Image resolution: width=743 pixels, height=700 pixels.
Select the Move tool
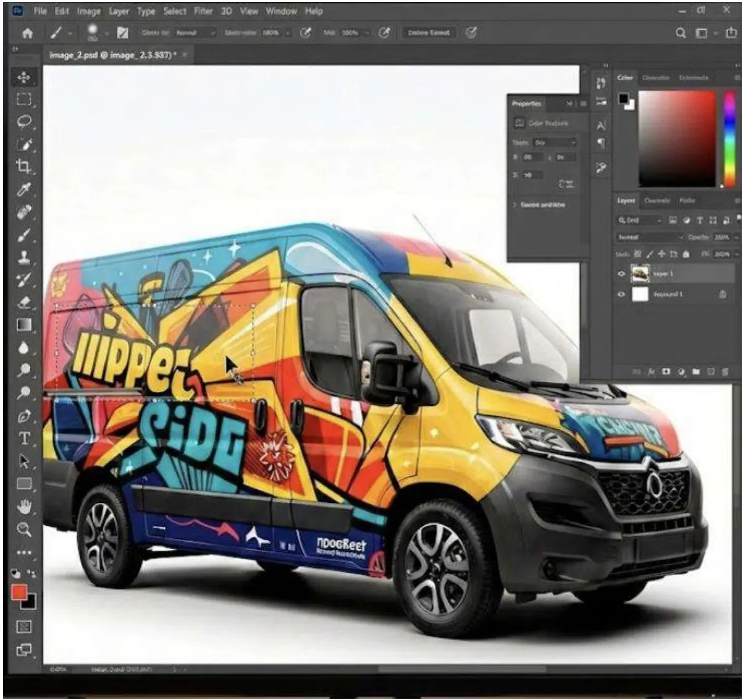[x=24, y=77]
